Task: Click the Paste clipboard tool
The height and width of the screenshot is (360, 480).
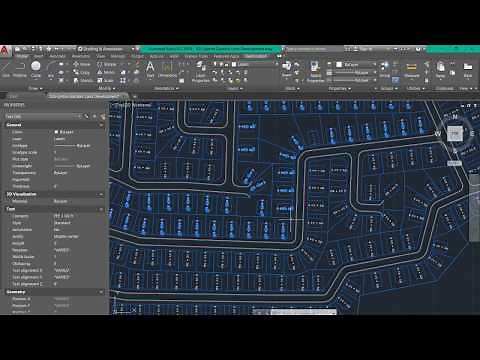Action: [x=441, y=69]
